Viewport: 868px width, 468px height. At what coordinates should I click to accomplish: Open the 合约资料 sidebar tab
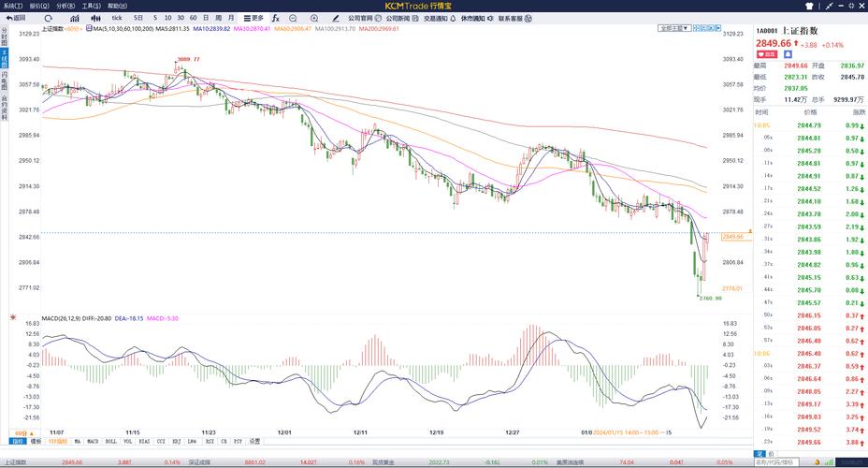4,107
